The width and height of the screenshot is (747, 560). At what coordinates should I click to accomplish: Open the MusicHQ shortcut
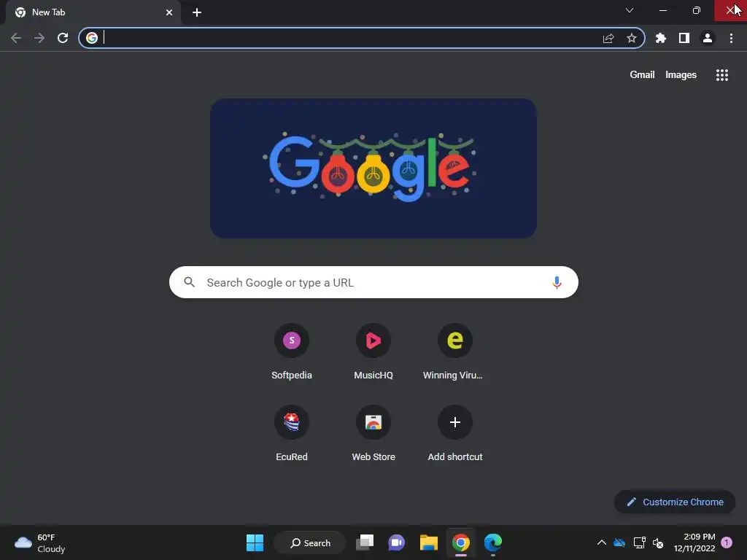pyautogui.click(x=373, y=352)
